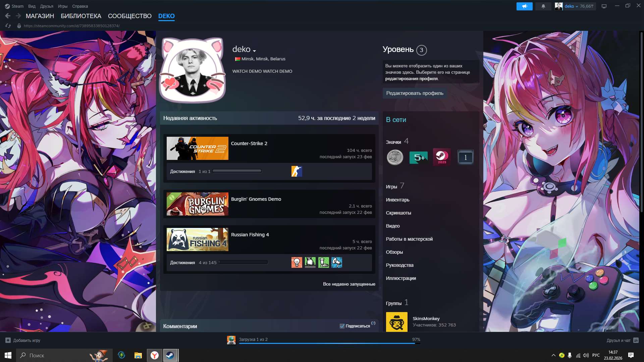Screen dimensions: 644x362
Task: Click the back navigation arrow
Action: [x=8, y=15]
